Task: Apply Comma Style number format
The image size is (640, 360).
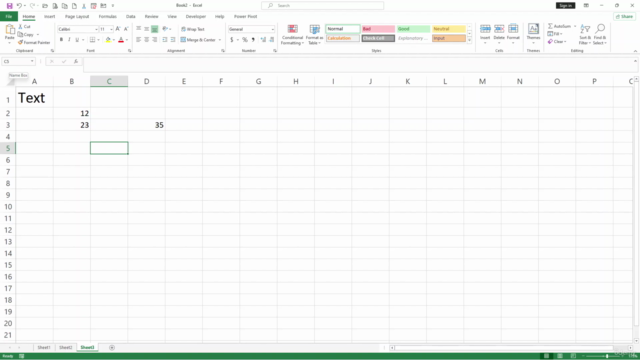Action: click(x=253, y=40)
